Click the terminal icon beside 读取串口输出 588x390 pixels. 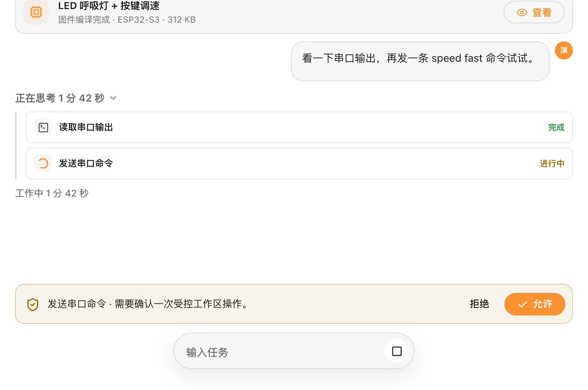[x=43, y=127]
